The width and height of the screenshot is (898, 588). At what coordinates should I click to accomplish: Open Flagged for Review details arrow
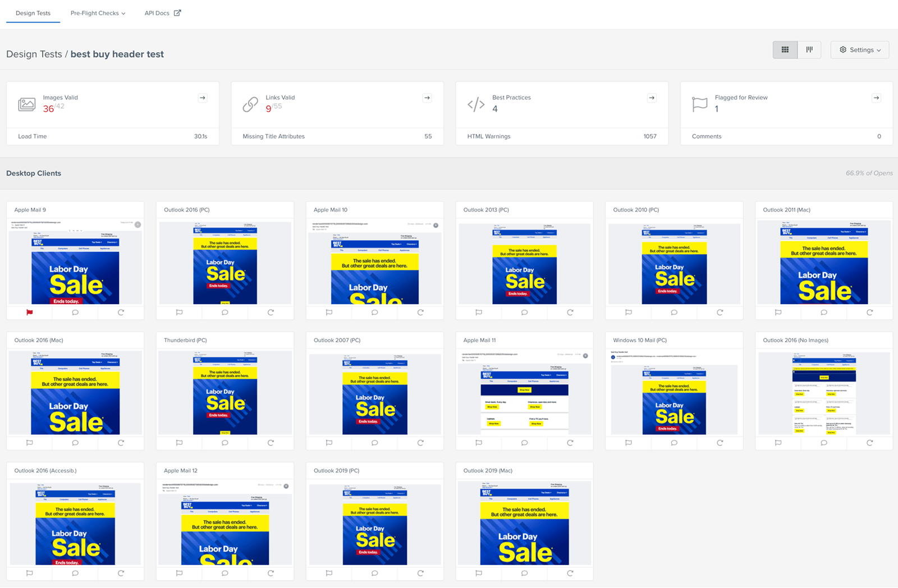[876, 98]
